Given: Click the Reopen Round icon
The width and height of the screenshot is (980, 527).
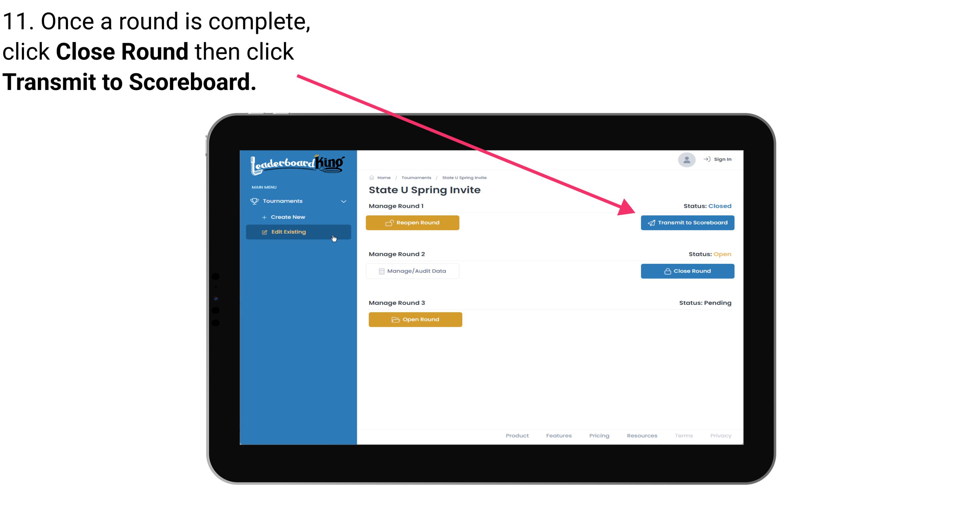Looking at the screenshot, I should [x=389, y=223].
